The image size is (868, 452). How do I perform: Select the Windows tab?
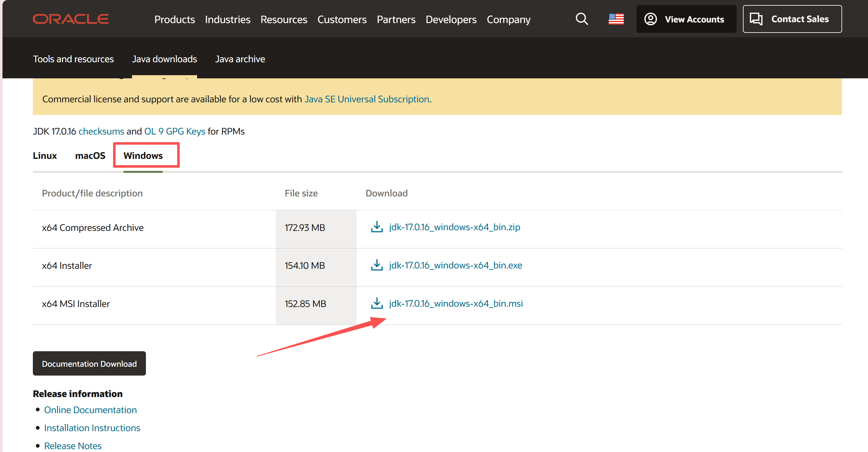143,155
